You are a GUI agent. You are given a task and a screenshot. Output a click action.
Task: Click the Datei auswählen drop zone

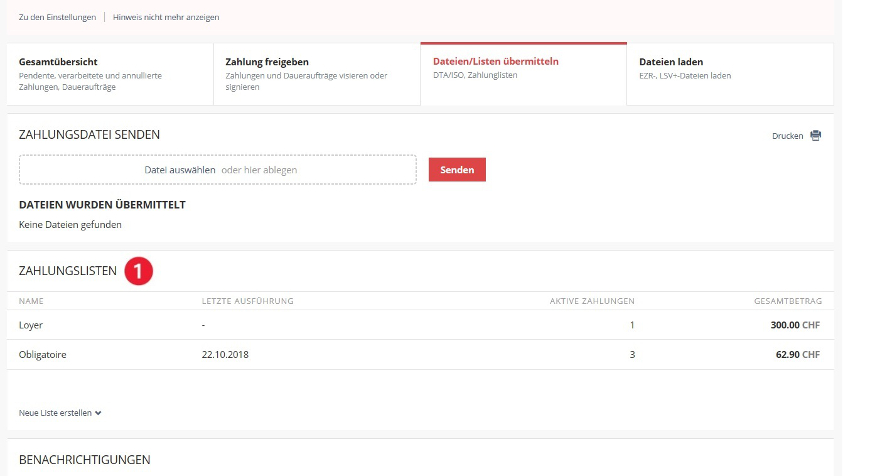[x=218, y=170]
